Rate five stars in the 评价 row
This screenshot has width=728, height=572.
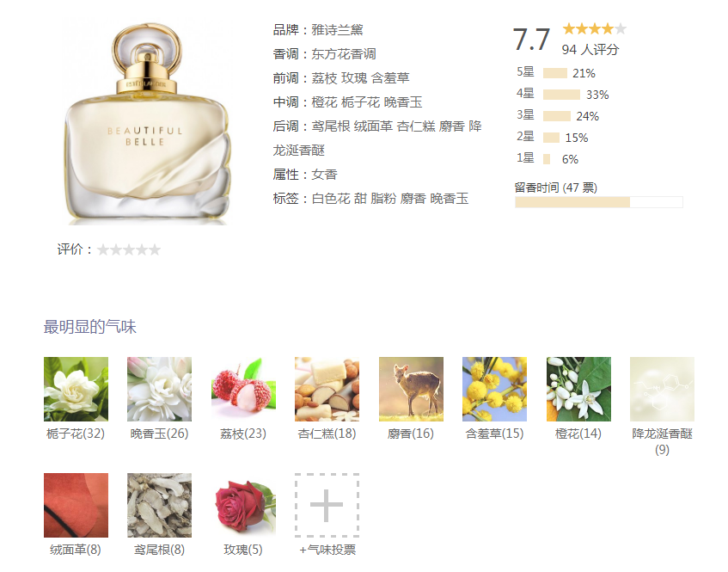(155, 250)
